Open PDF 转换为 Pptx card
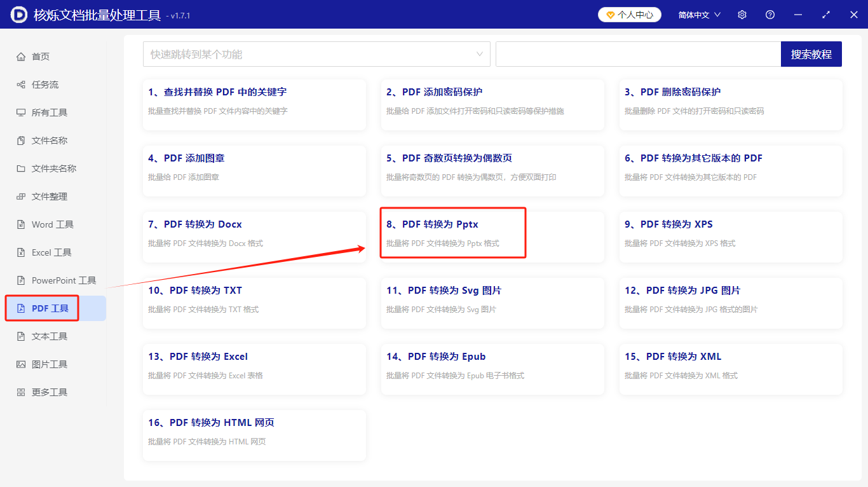Viewport: 868px width, 487px height. 492,237
